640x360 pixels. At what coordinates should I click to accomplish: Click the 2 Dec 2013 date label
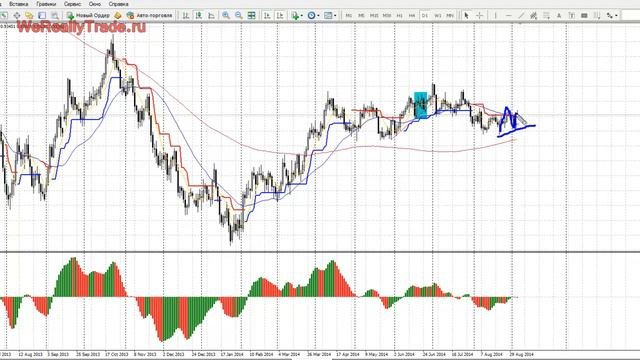[174, 354]
